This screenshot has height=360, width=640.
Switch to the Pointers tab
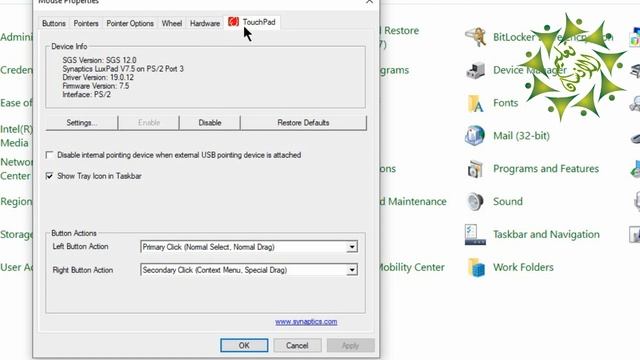coord(86,23)
